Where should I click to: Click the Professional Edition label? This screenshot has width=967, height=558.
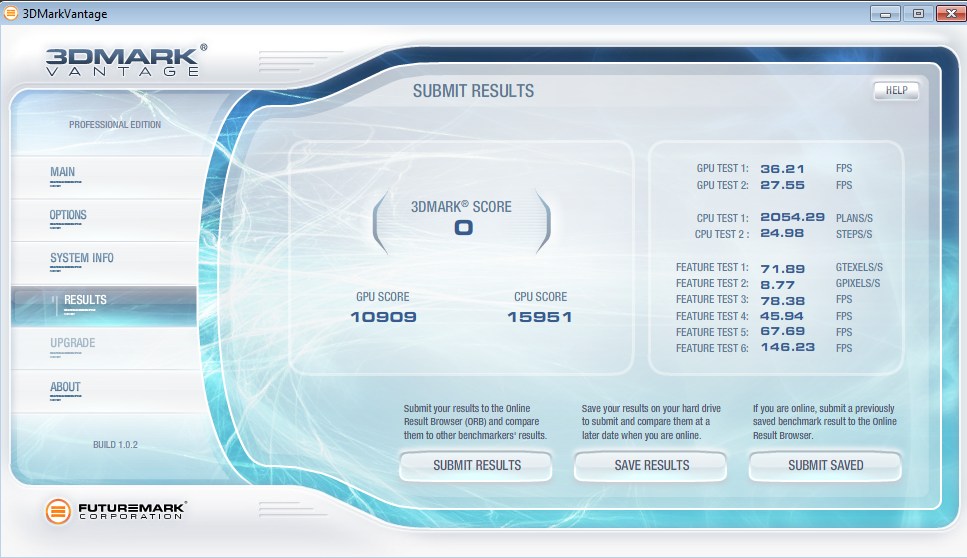coord(115,125)
